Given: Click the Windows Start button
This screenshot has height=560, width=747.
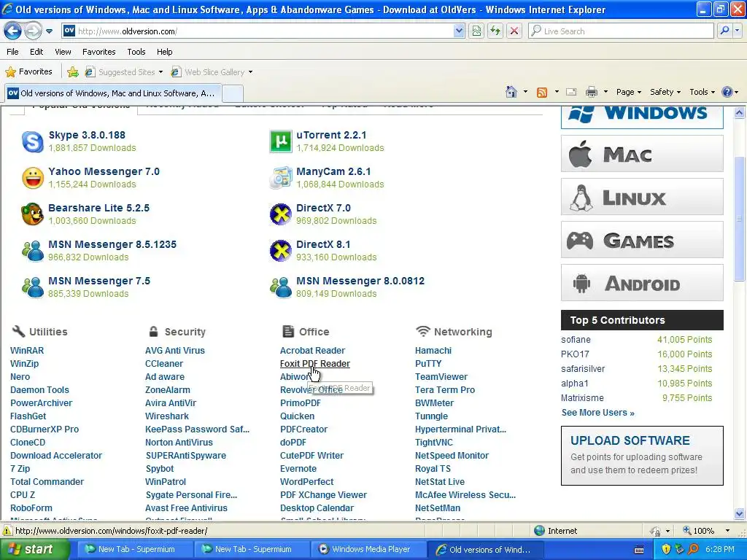Looking at the screenshot, I should tap(35, 550).
